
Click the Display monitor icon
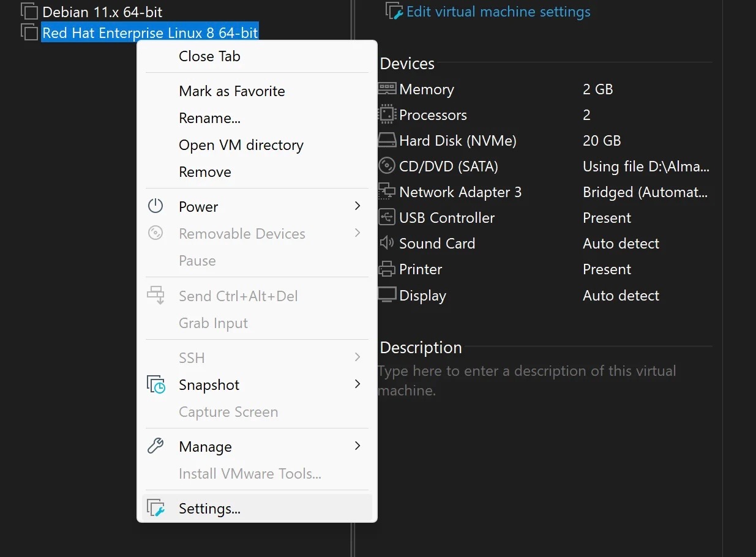[x=387, y=295]
